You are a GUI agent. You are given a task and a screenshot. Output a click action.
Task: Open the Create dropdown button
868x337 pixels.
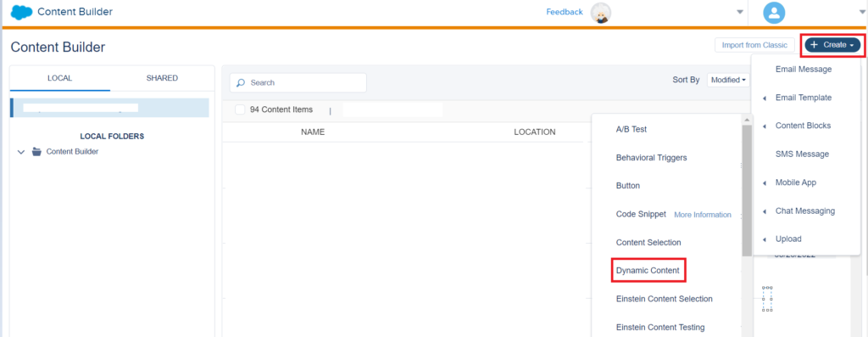pyautogui.click(x=832, y=45)
